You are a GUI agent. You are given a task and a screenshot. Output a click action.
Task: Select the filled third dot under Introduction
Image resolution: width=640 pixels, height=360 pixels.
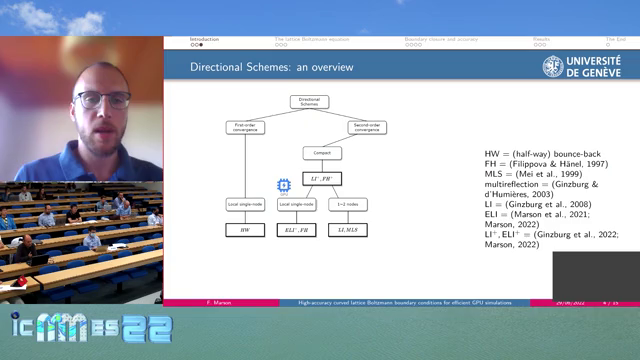201,45
